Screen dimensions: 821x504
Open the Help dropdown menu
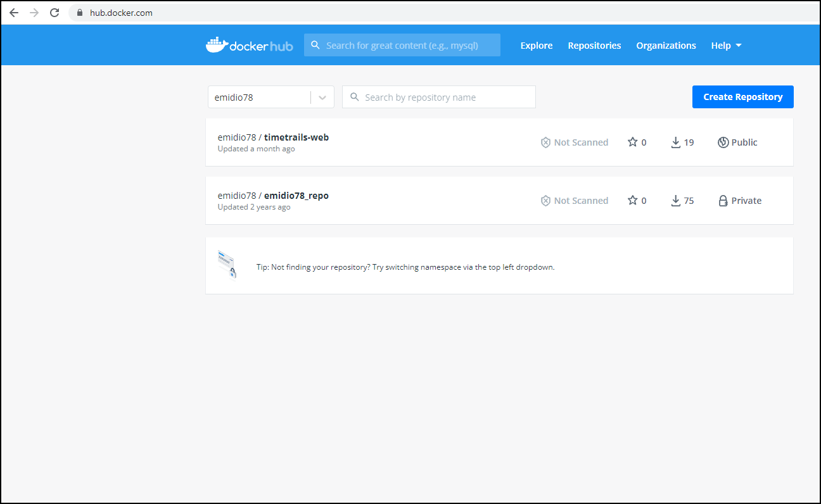(726, 46)
